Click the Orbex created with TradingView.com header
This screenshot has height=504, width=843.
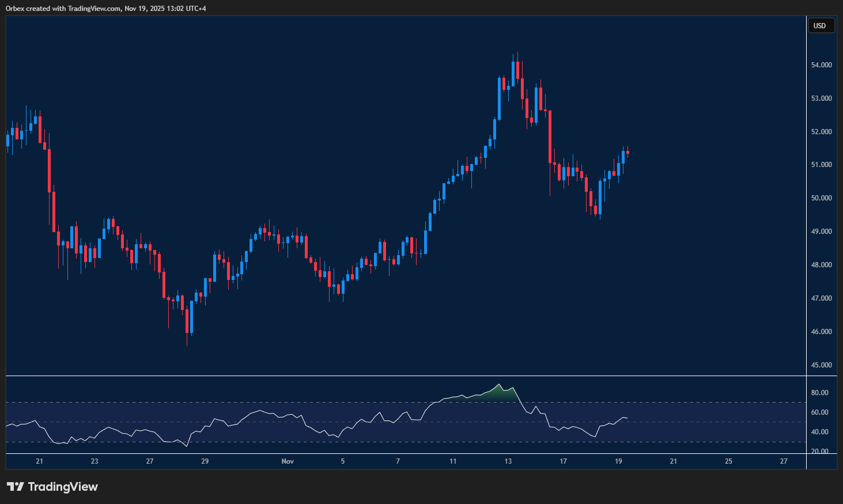pyautogui.click(x=105, y=8)
